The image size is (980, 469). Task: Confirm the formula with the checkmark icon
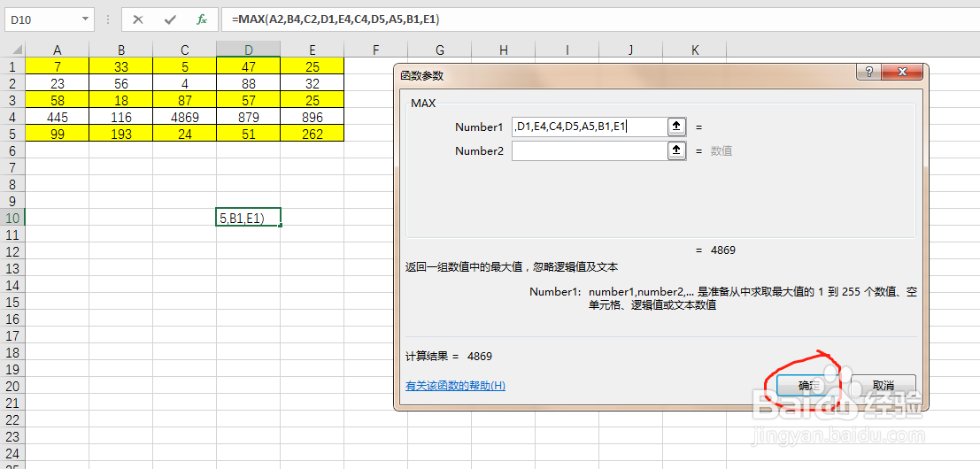170,20
